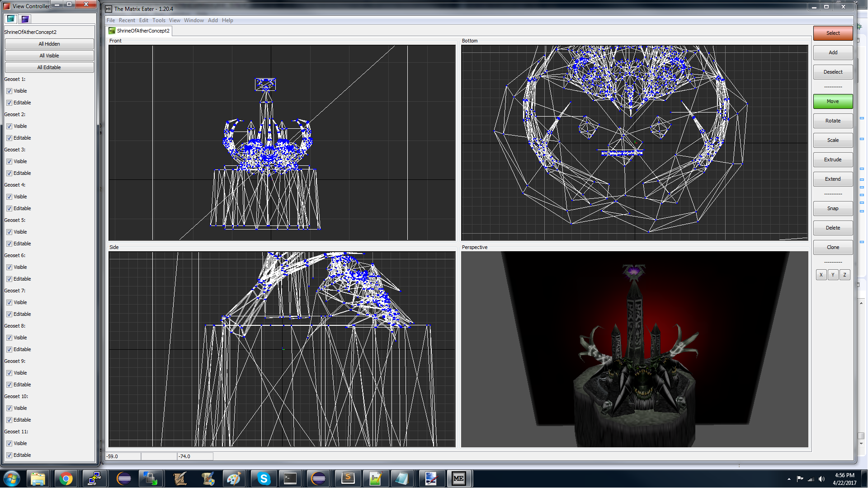Open the Window menu
This screenshot has width=868, height=488.
pos(194,20)
